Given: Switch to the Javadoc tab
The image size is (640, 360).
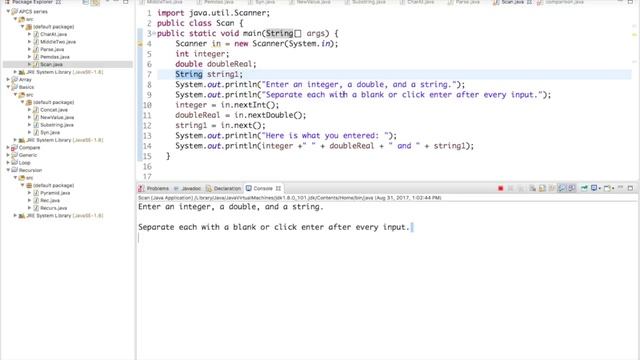Looking at the screenshot, I should (187, 188).
